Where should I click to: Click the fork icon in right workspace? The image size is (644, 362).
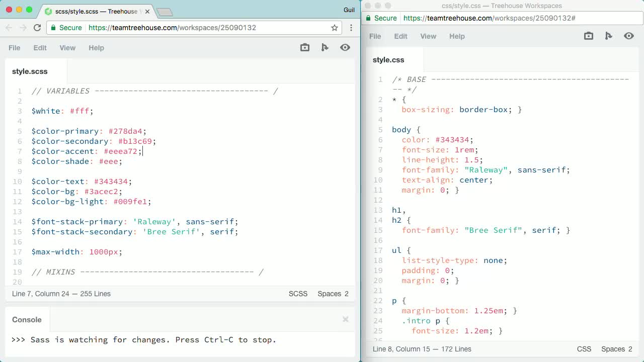tap(609, 36)
